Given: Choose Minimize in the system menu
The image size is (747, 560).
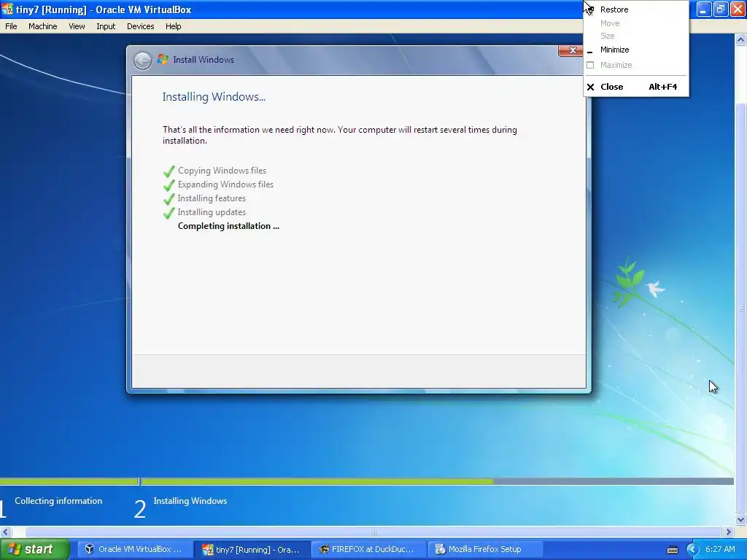Looking at the screenshot, I should coord(635,50).
